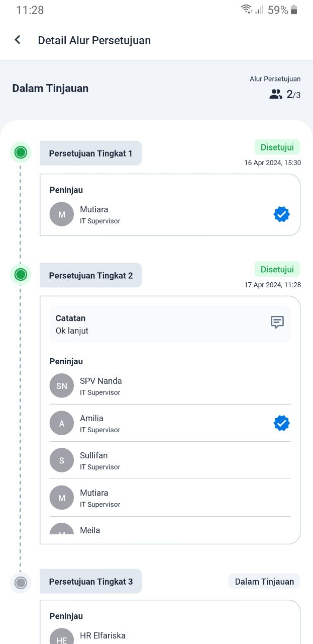
Task: Tap the people icon next to Alur Persetujuan count
Action: [275, 94]
